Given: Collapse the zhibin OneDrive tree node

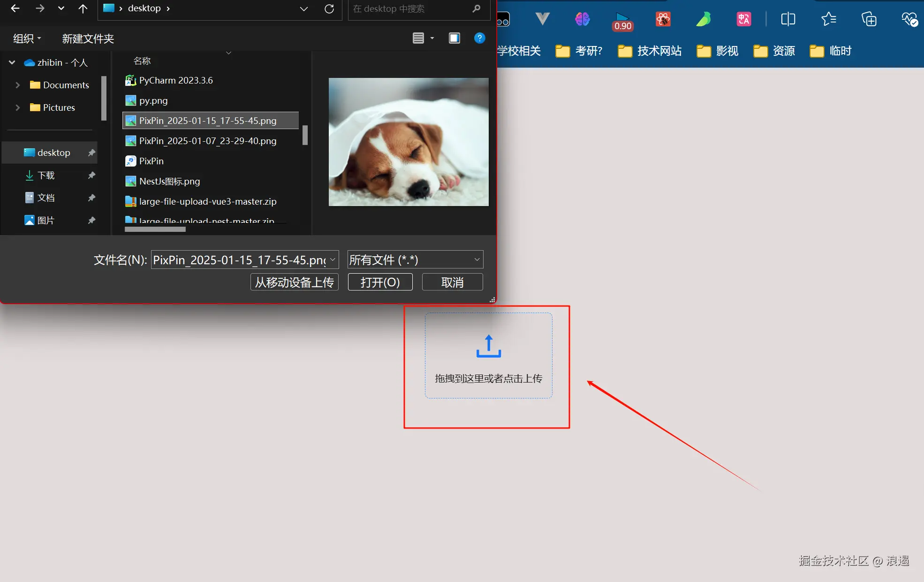Looking at the screenshot, I should coord(12,62).
